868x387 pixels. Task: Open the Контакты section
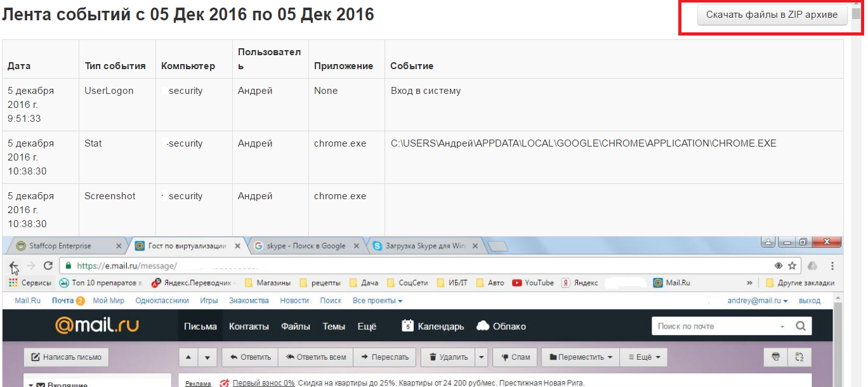[249, 326]
